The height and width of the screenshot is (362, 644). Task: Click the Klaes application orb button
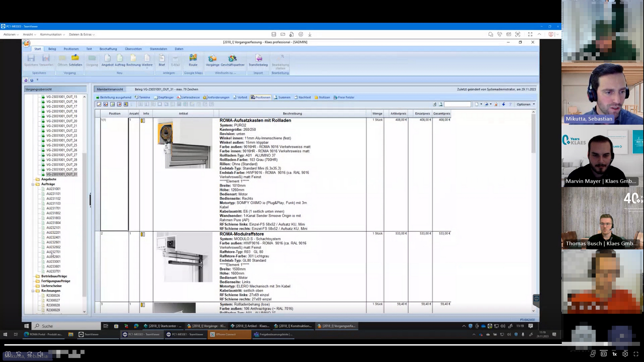[26, 43]
